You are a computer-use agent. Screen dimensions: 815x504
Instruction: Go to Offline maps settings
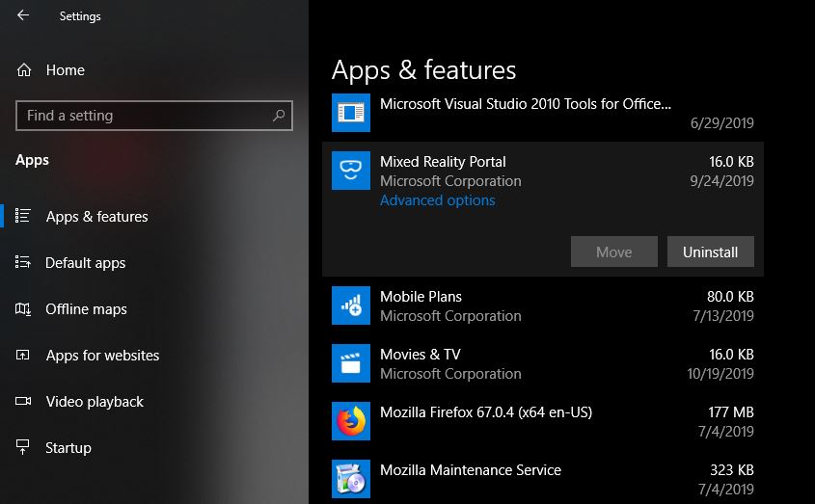coord(86,309)
